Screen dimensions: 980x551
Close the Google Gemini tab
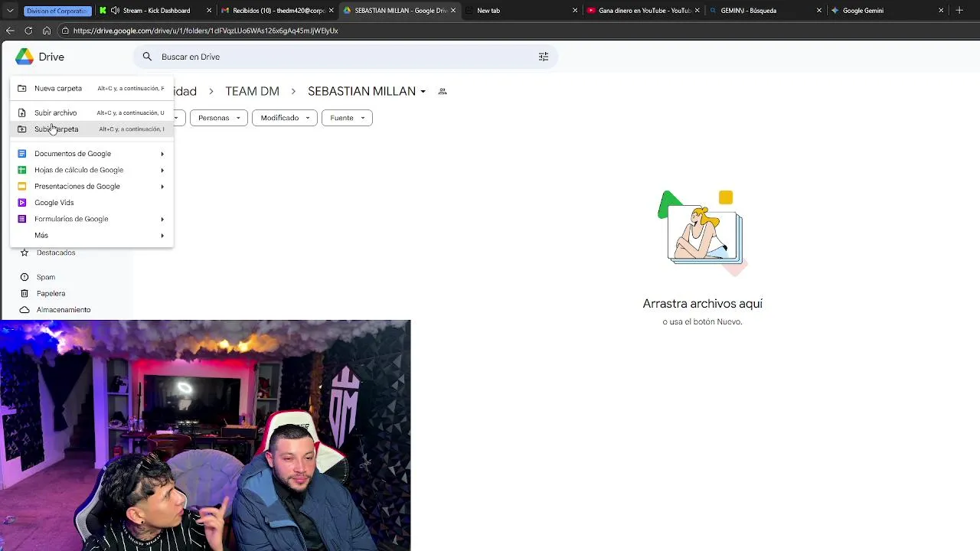(941, 11)
